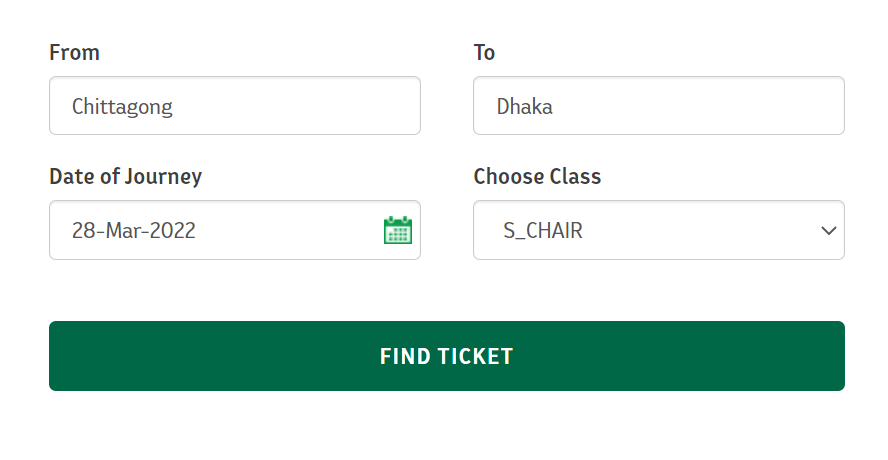
Task: Focus the destination box showing Dhaka
Action: click(x=659, y=106)
